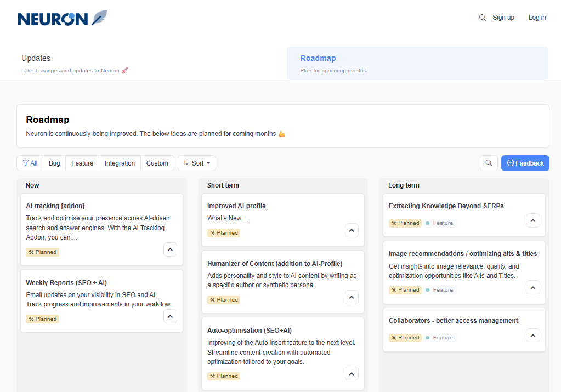
Task: Upvote Humanizer of Content card
Action: pyautogui.click(x=352, y=297)
